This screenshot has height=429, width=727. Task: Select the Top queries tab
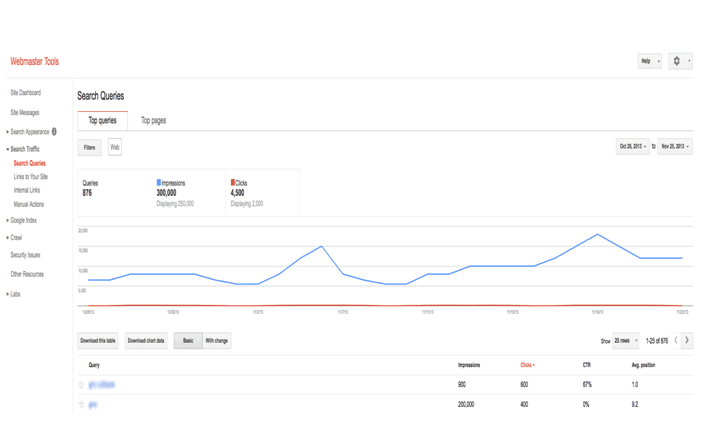click(102, 121)
